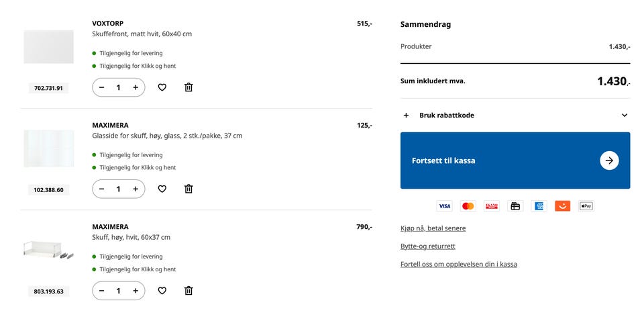The height and width of the screenshot is (321, 644).
Task: Decrease VOXTORP quantity with minus button
Action: click(x=102, y=87)
